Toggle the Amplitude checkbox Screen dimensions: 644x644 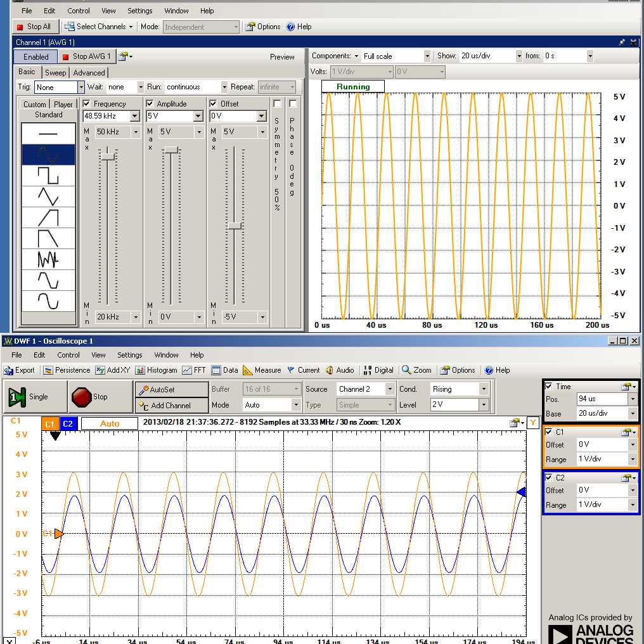150,103
